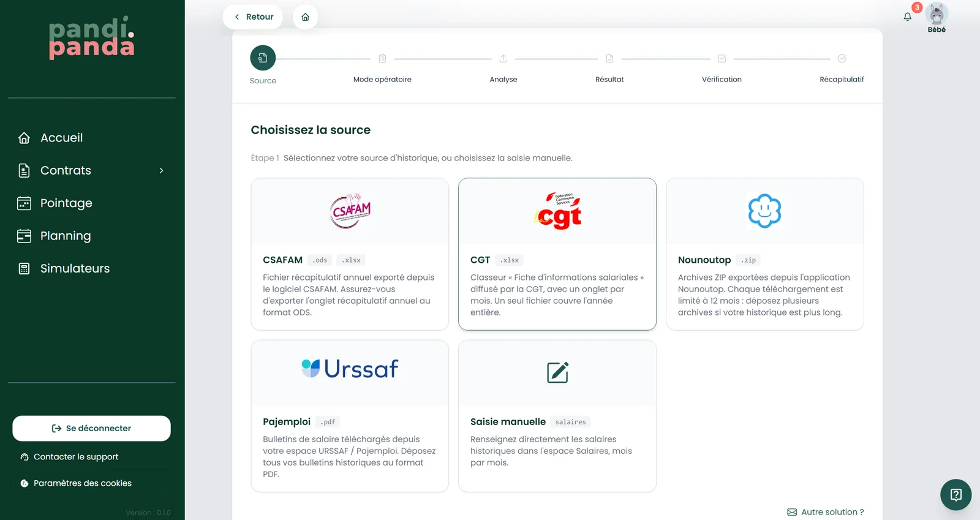Image resolution: width=980 pixels, height=520 pixels.
Task: Click the Nounoutop smiley logo
Action: [x=765, y=211]
